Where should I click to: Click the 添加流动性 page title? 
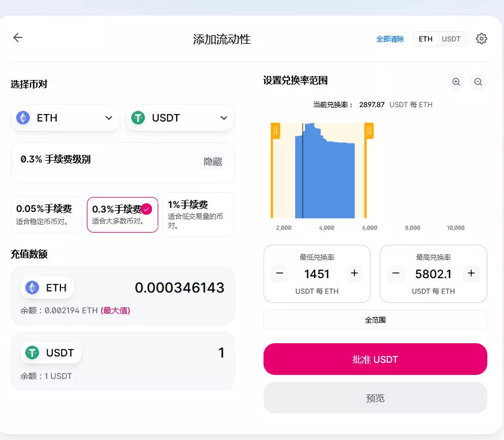[222, 39]
